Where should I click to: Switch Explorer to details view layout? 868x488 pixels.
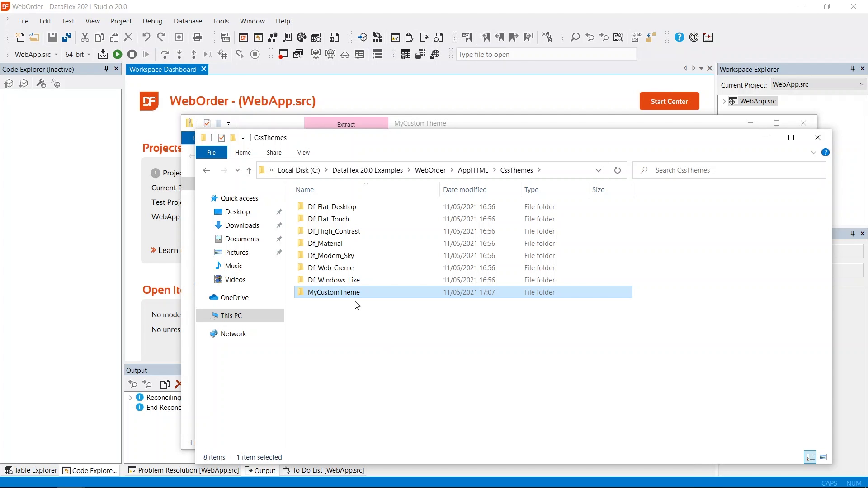pyautogui.click(x=810, y=457)
